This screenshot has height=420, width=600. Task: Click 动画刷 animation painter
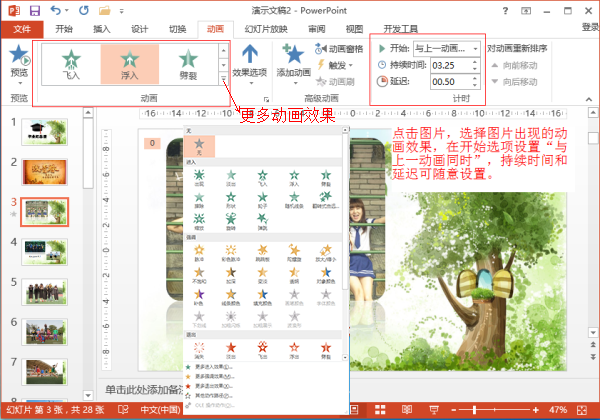pyautogui.click(x=335, y=81)
